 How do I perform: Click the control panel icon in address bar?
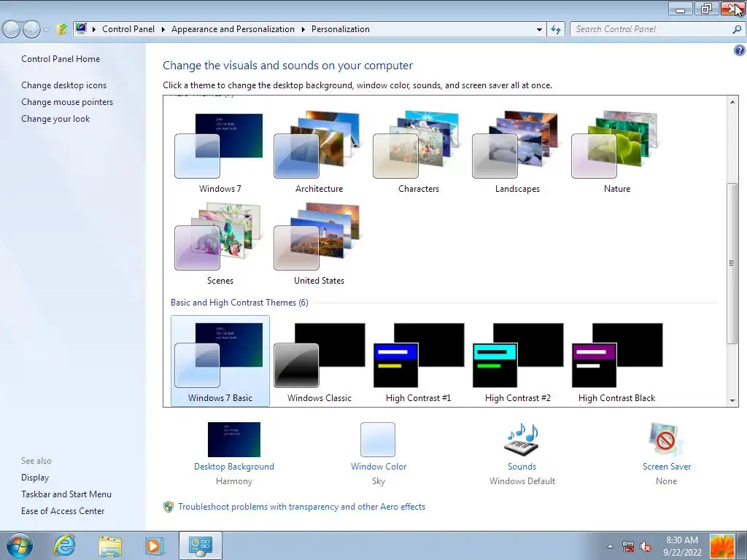(81, 28)
